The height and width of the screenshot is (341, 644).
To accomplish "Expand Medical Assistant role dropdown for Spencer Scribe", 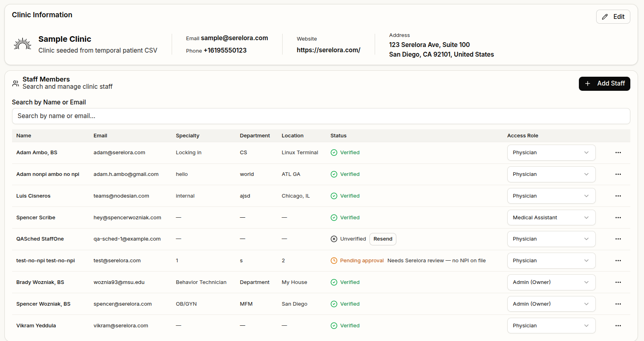I will click(x=551, y=218).
